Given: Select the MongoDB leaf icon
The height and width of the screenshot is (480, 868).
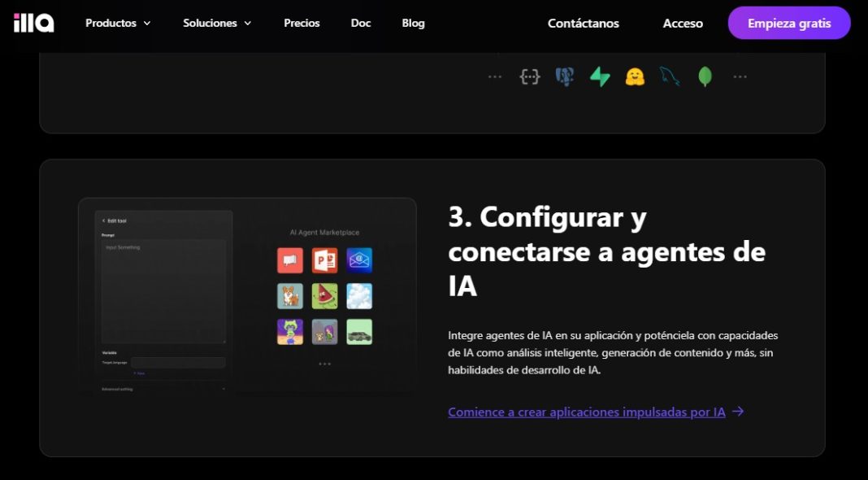Looking at the screenshot, I should click(704, 76).
